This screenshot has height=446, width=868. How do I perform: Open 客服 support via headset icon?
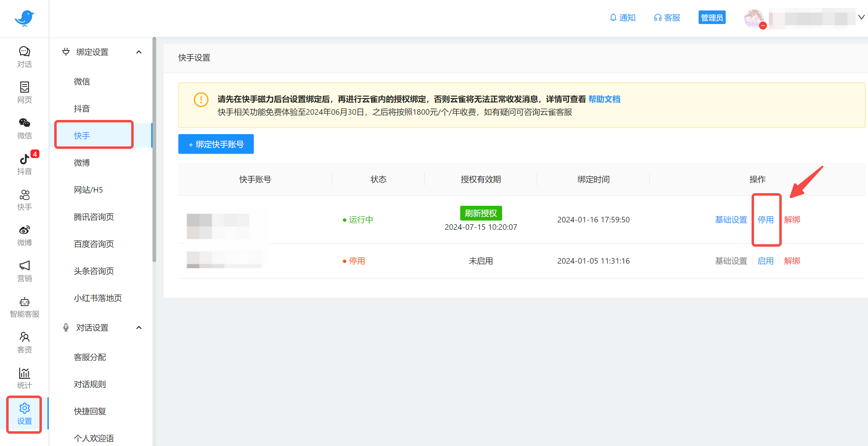click(x=667, y=17)
